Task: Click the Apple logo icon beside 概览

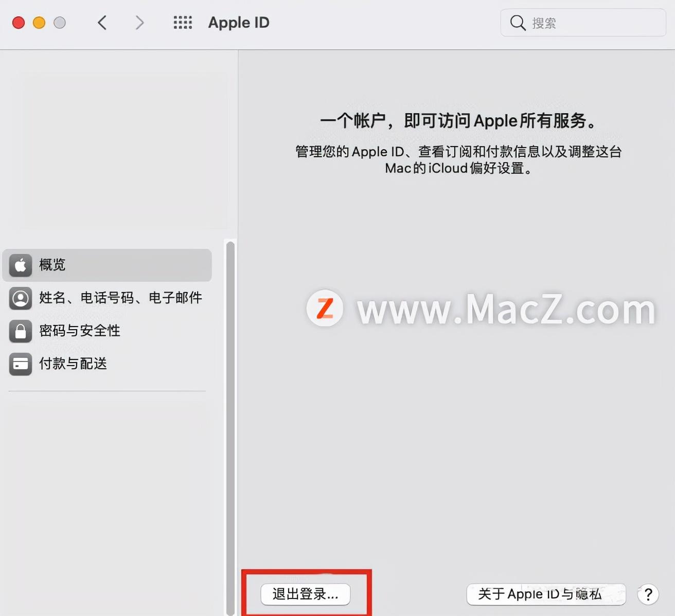Action: 21,265
